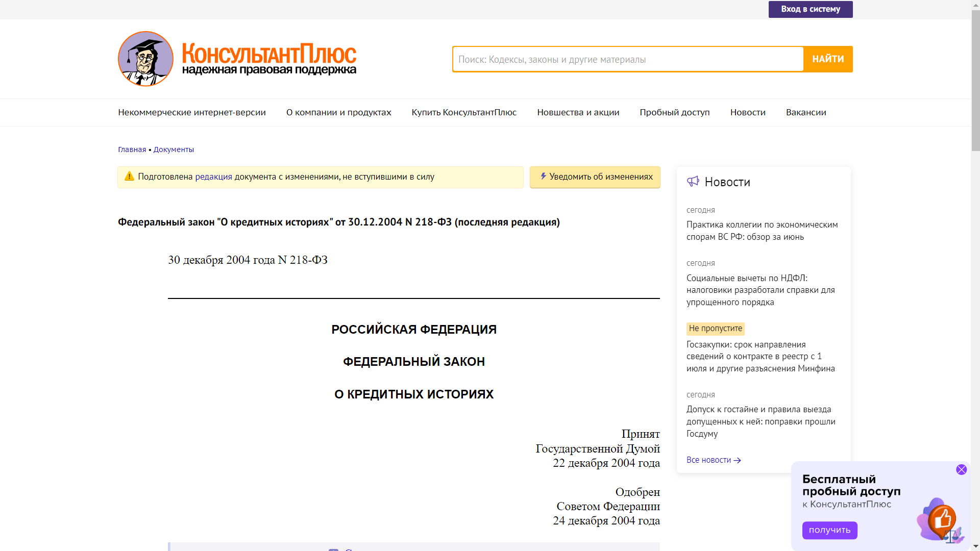
Task: Open the редакция link in the alert banner
Action: [213, 177]
